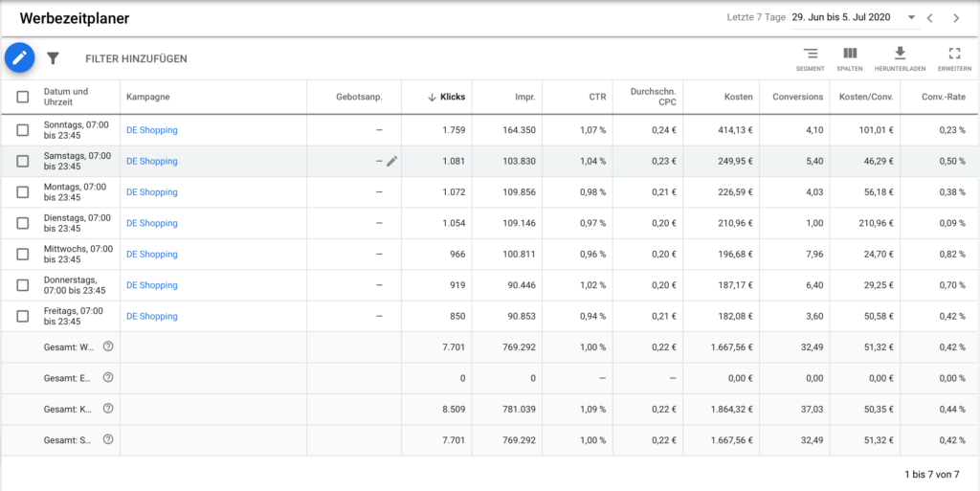Sort by Kosten column header
The width and height of the screenshot is (980, 491).
(x=736, y=97)
